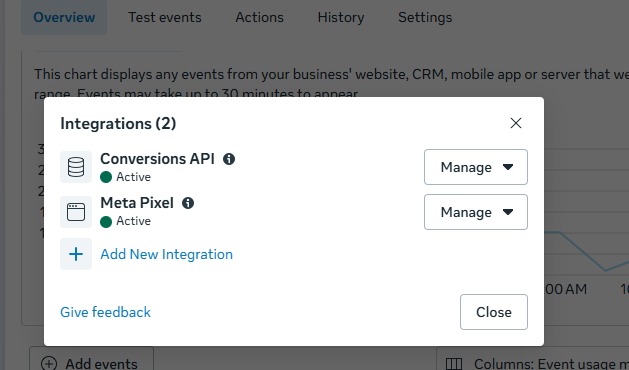The height and width of the screenshot is (370, 629).
Task: Switch to the Test events tab
Action: click(x=165, y=17)
